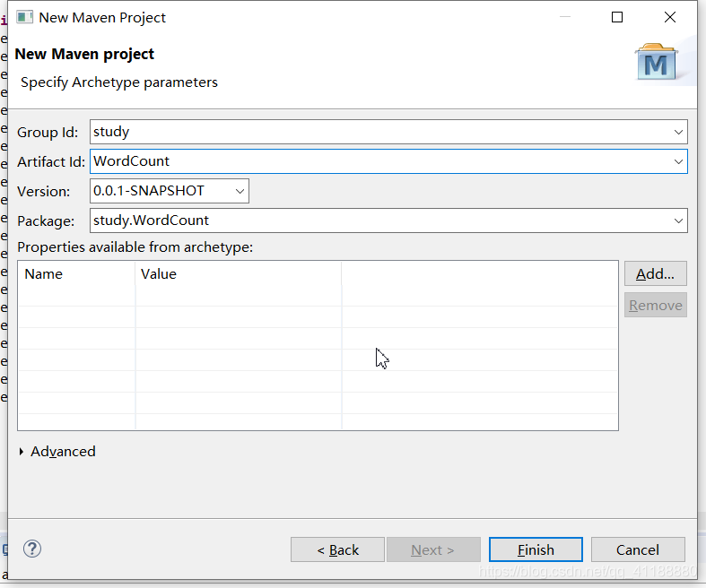Click the 'Specify Archetype parameters' text
The height and width of the screenshot is (588, 706).
point(119,82)
